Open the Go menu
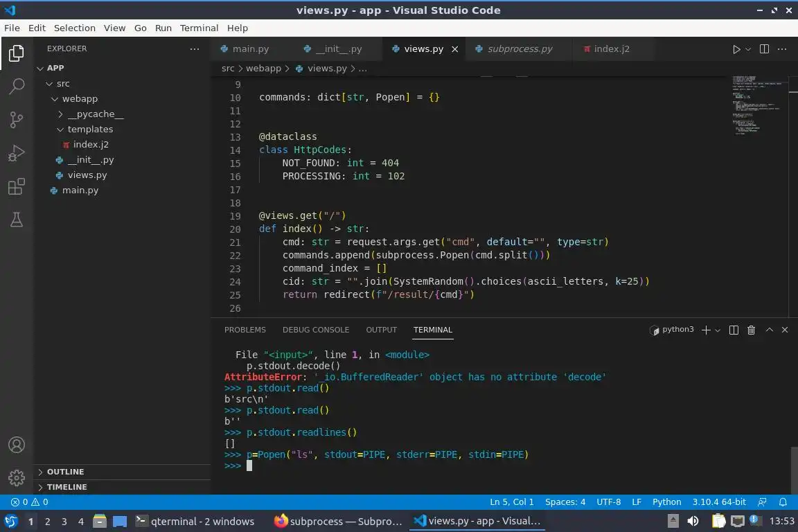Viewport: 798px width, 532px height. [x=141, y=28]
